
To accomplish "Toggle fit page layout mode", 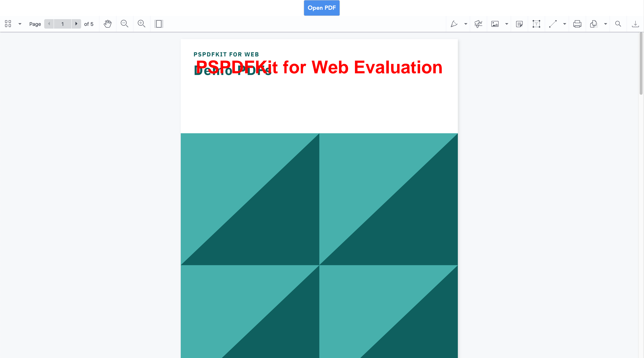I will click(159, 24).
